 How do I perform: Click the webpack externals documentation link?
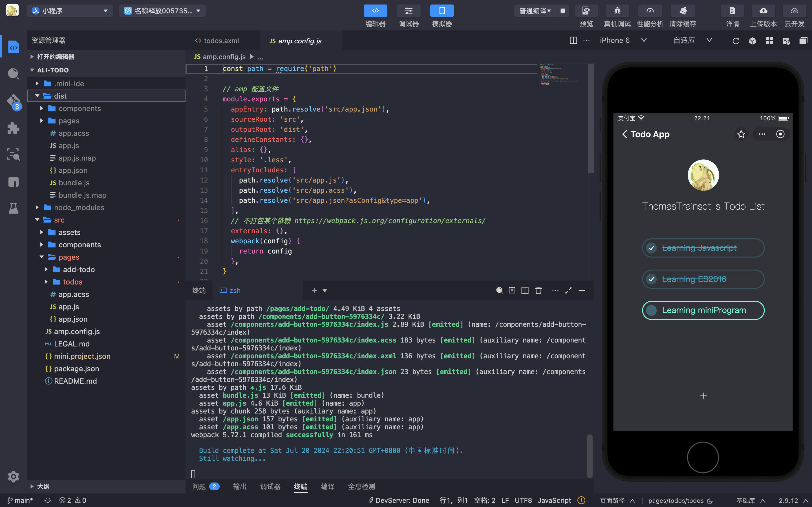point(390,221)
